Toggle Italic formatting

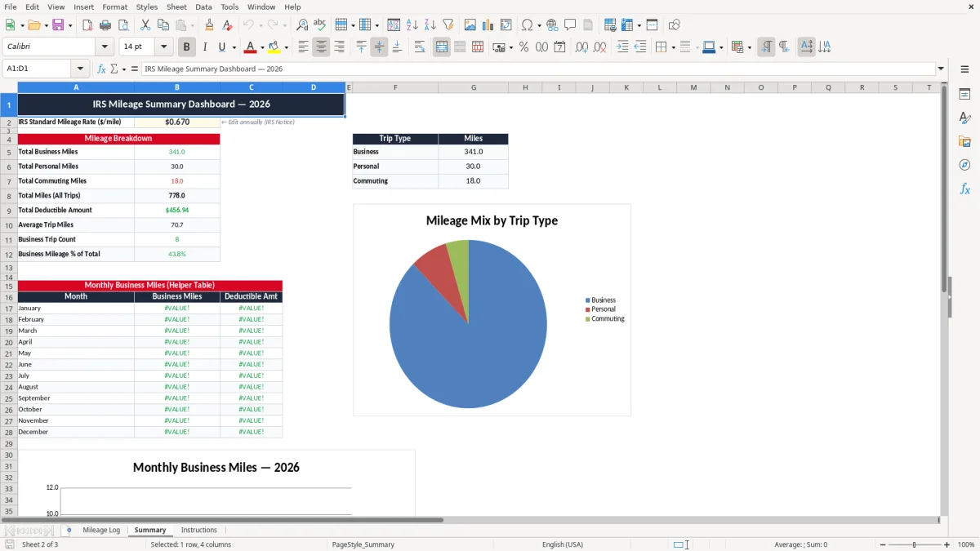click(x=204, y=47)
